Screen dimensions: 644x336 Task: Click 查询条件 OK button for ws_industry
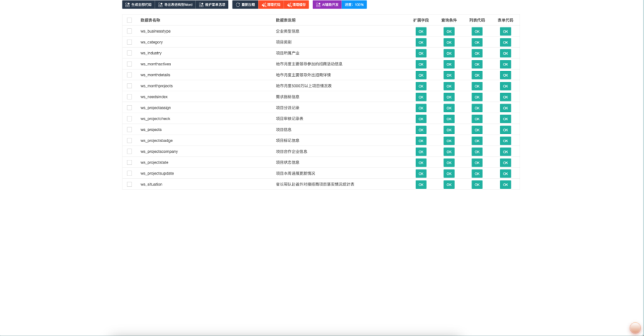tap(449, 53)
